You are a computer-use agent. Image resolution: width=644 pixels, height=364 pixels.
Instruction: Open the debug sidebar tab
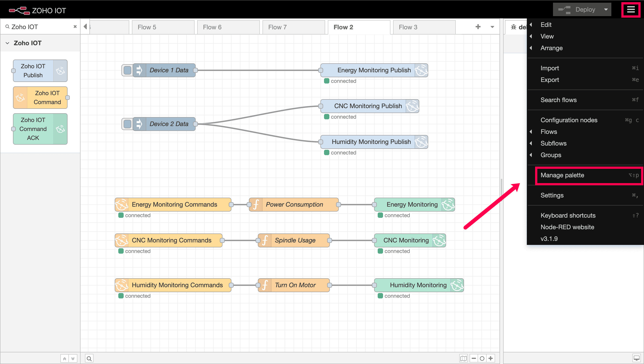[517, 27]
